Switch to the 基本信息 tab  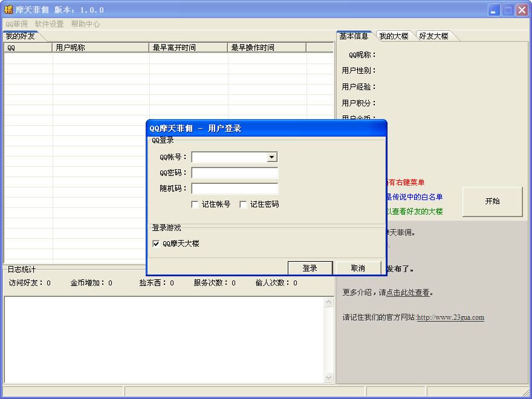click(x=354, y=36)
